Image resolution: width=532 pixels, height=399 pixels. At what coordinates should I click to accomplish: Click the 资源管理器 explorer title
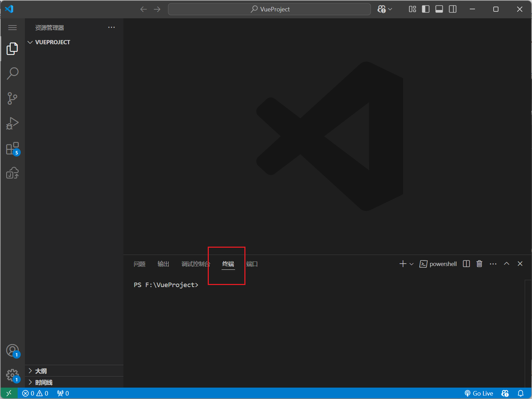click(x=50, y=28)
